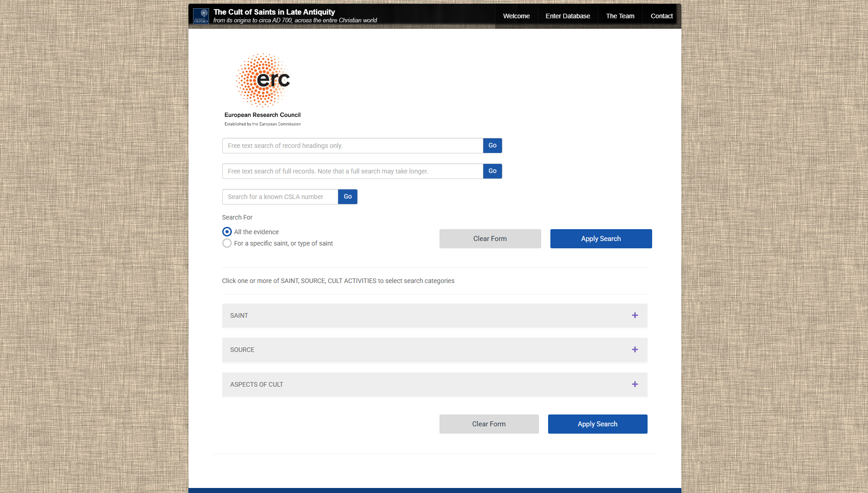Expand the ASPECTS OF CULT section
This screenshot has width=868, height=493.
256,384
